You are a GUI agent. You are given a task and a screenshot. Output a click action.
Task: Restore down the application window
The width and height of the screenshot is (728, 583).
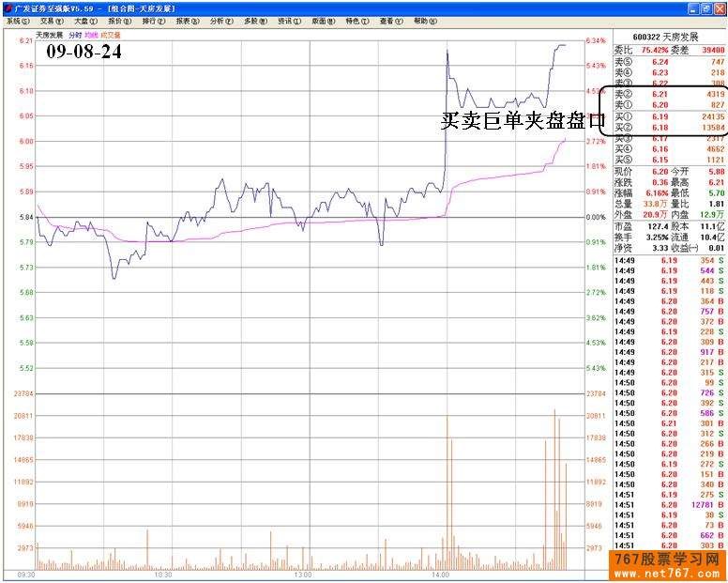(x=705, y=8)
